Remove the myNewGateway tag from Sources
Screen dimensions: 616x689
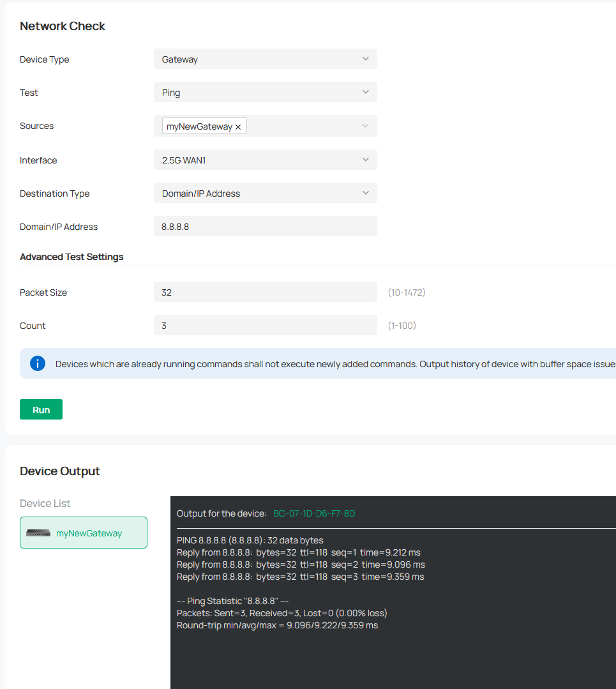(x=238, y=127)
